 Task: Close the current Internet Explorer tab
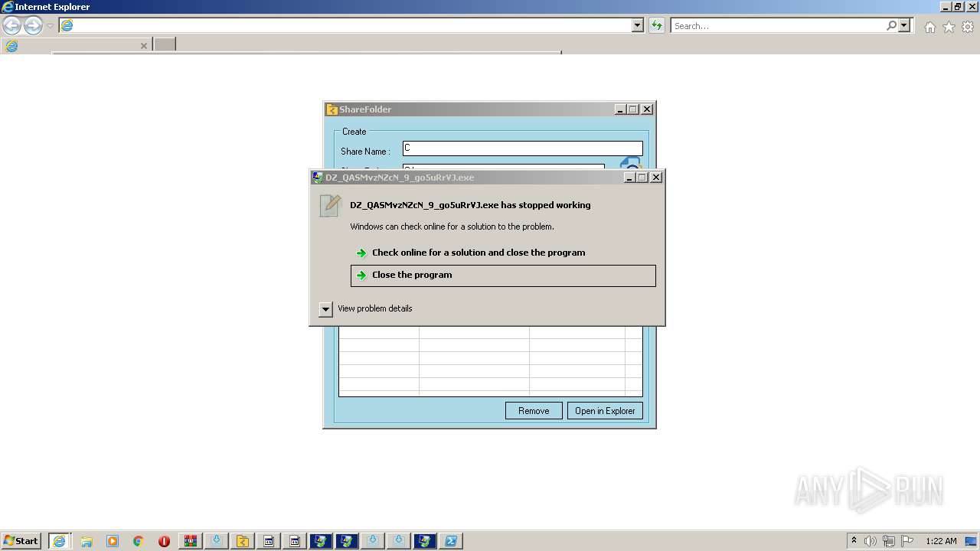[143, 46]
